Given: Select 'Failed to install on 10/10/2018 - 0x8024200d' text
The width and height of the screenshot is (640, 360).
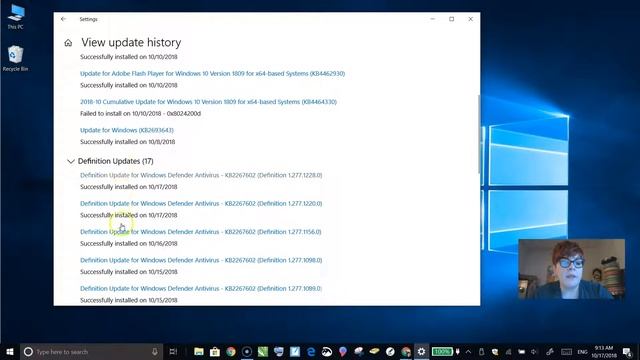Looking at the screenshot, I should click(x=140, y=113).
